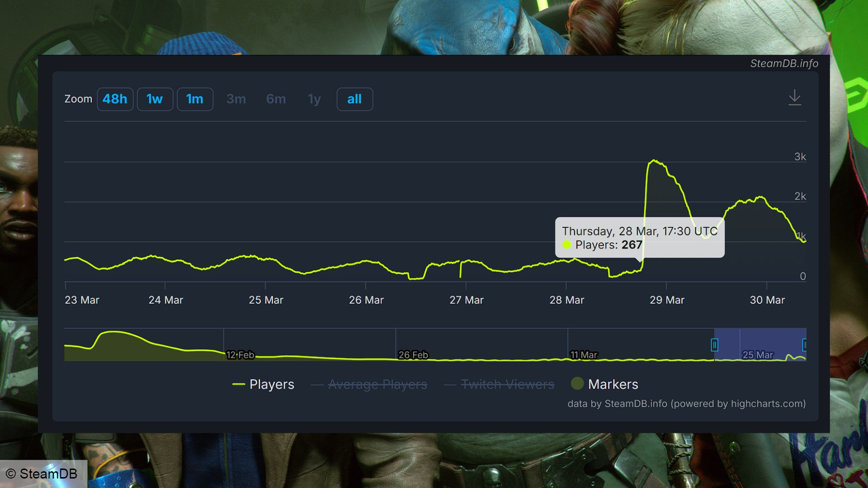
Task: Click the download chart icon
Action: click(x=795, y=98)
